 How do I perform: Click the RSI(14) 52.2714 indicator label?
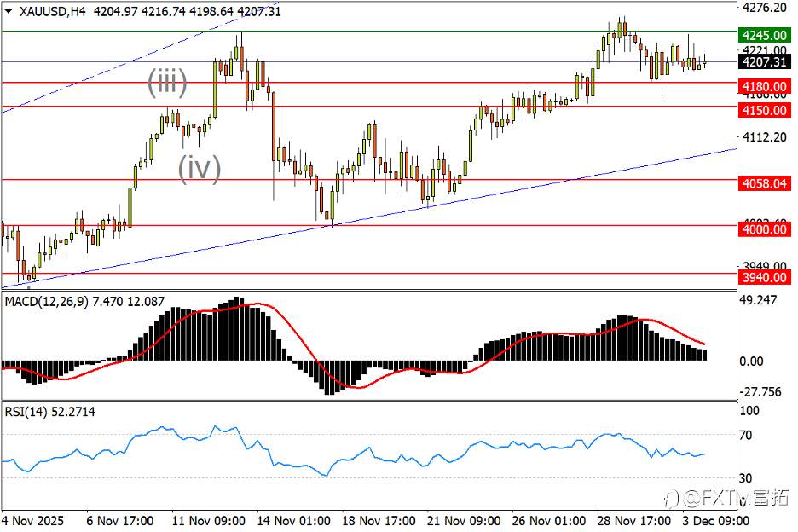tap(49, 411)
